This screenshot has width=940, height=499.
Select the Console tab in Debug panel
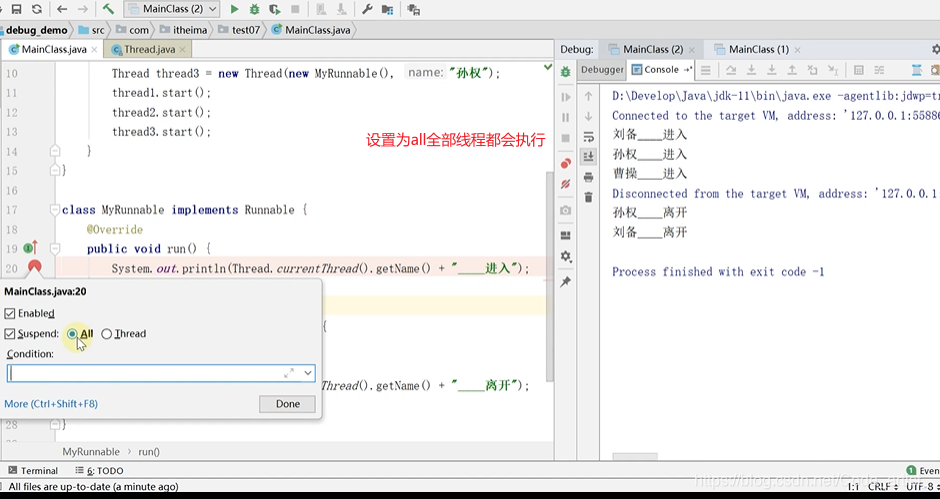[x=661, y=70]
